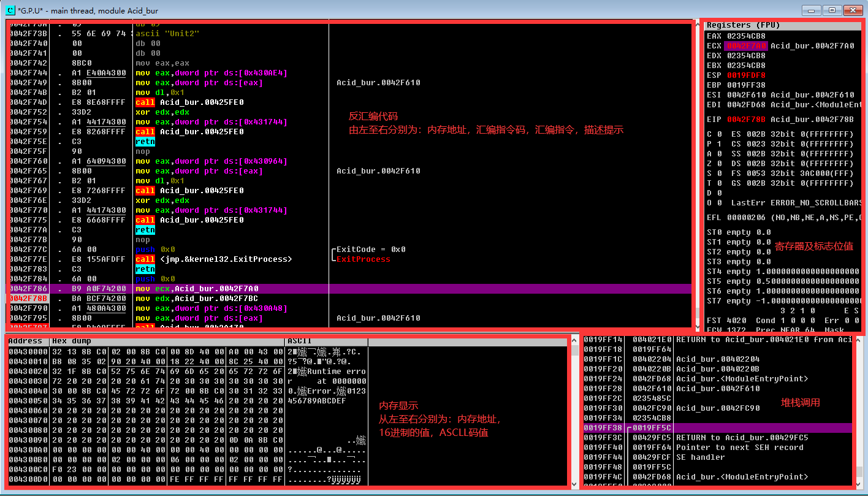Select the highlighted ECX register value

(x=745, y=45)
